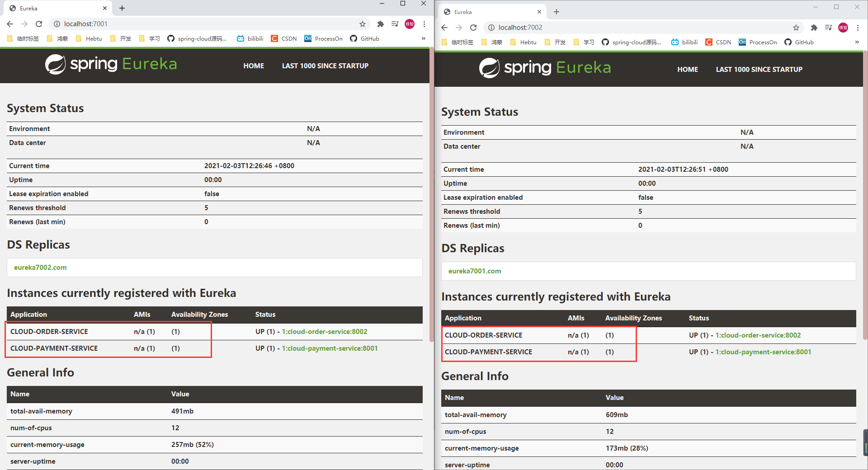Select CLOUD-ORDER-SERVICE text in the left table
The width and height of the screenshot is (868, 470).
pos(49,332)
